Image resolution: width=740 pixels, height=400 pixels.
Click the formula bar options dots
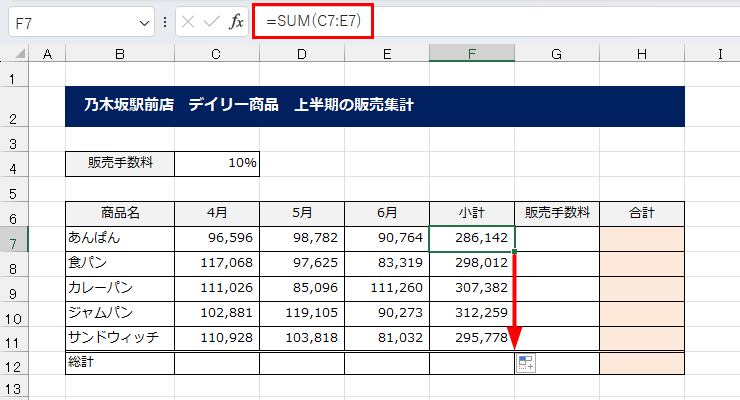coord(165,22)
